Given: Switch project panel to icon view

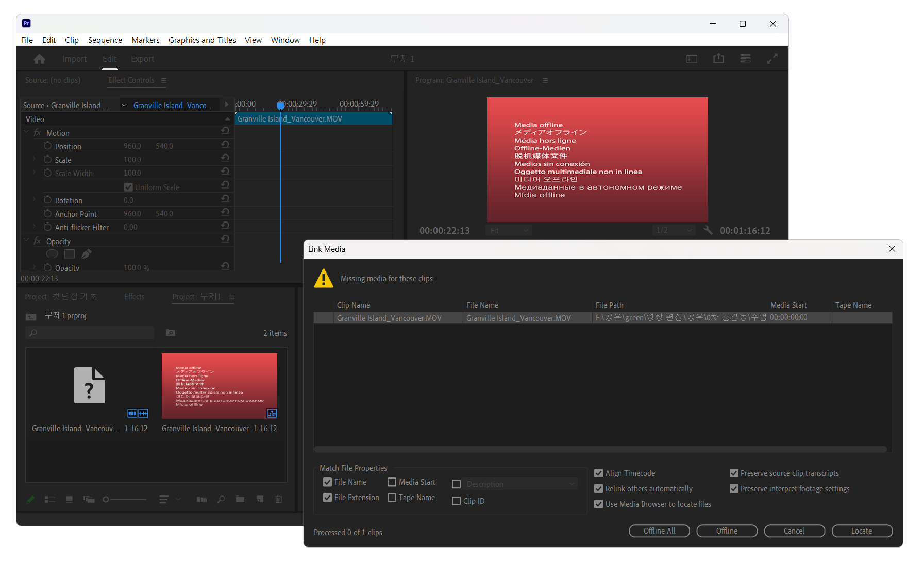Looking at the screenshot, I should click(69, 499).
